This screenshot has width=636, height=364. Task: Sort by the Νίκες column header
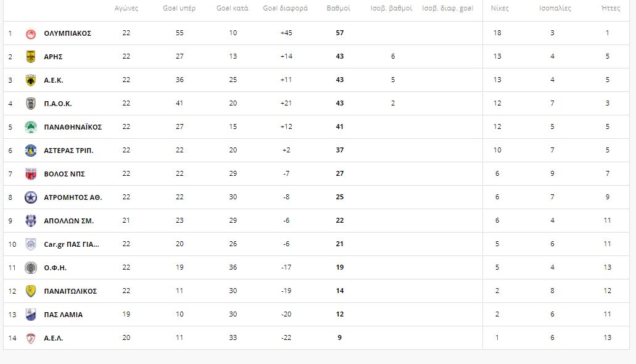[x=500, y=8]
